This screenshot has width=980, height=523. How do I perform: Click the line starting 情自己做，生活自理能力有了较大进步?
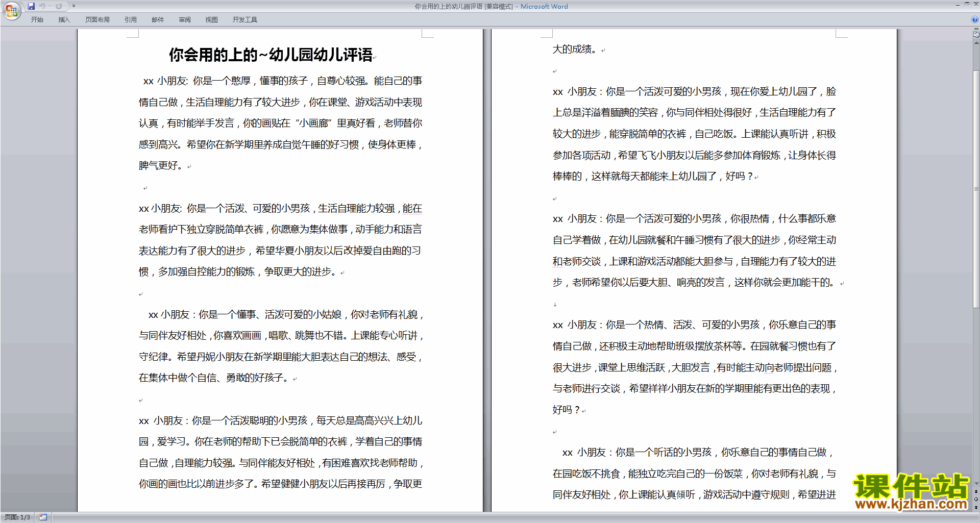[x=280, y=102]
